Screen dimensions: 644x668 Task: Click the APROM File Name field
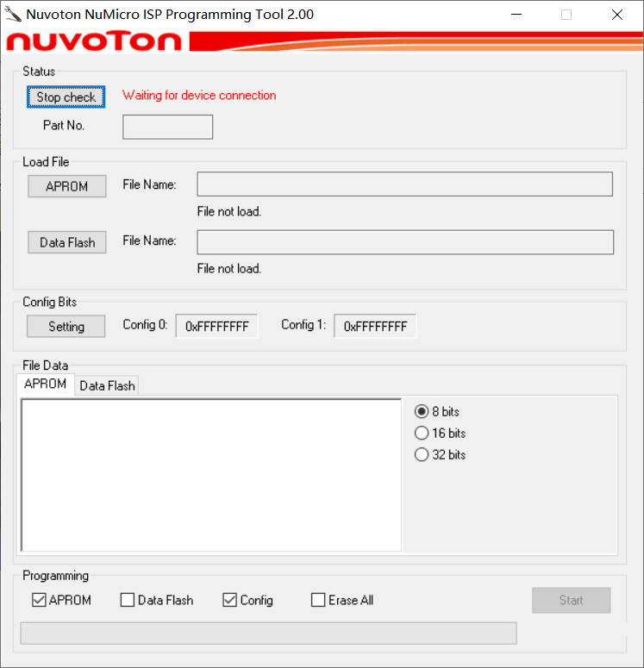[x=405, y=184]
